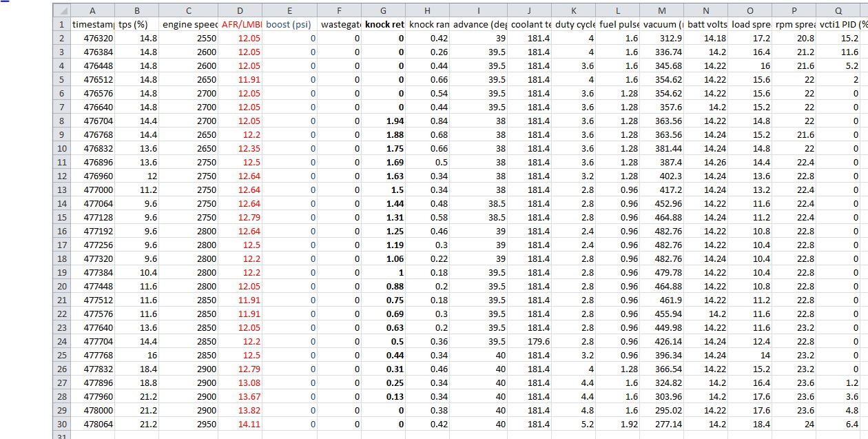Image resolution: width=868 pixels, height=439 pixels.
Task: Select row 24 by its row number
Action: click(x=61, y=341)
